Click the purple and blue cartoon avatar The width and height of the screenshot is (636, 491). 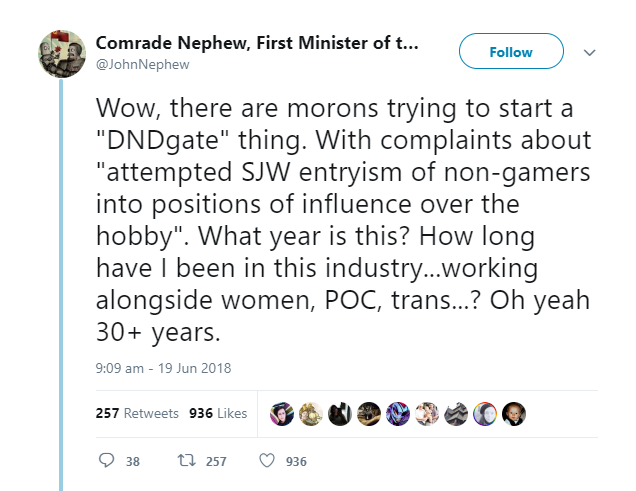coord(399,413)
